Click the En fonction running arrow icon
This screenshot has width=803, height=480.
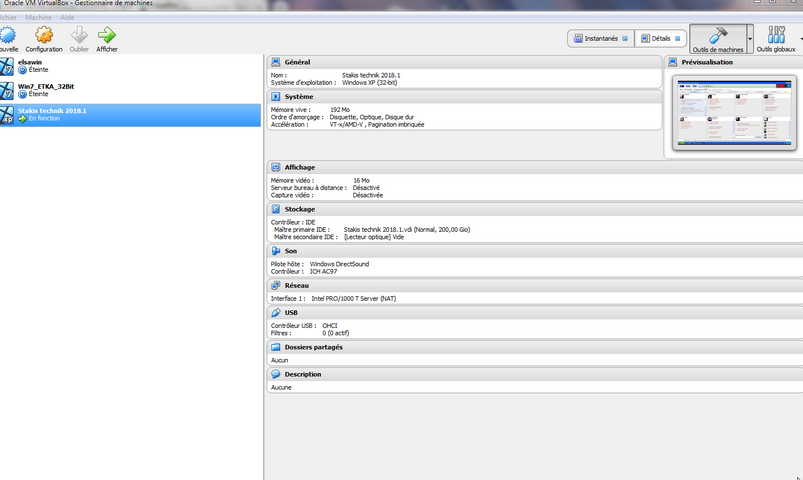(23, 119)
